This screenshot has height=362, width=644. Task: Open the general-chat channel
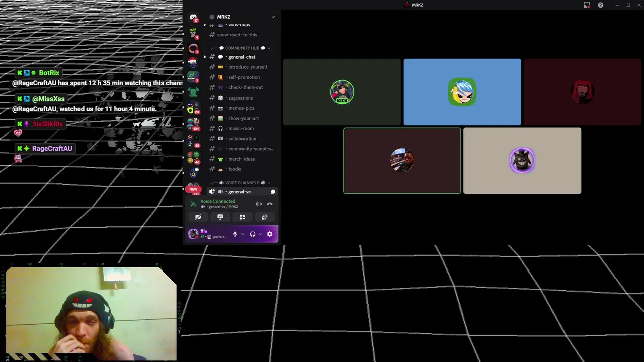click(x=242, y=57)
